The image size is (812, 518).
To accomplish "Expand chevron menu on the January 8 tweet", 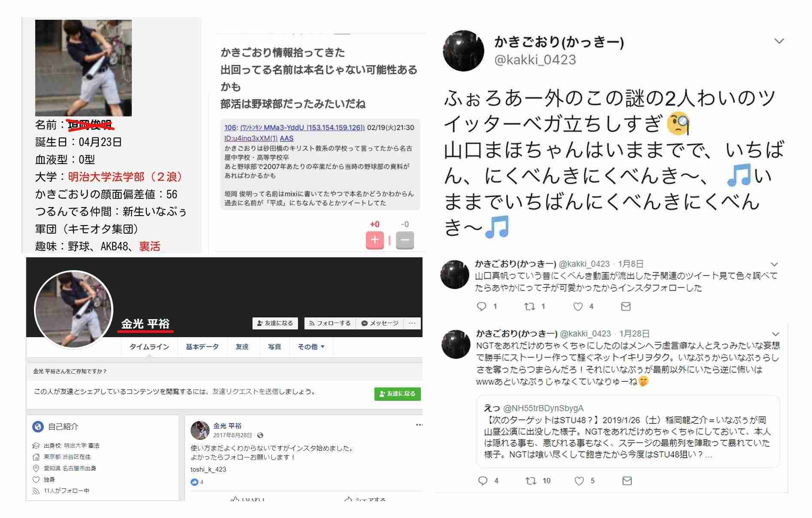I will [x=775, y=264].
